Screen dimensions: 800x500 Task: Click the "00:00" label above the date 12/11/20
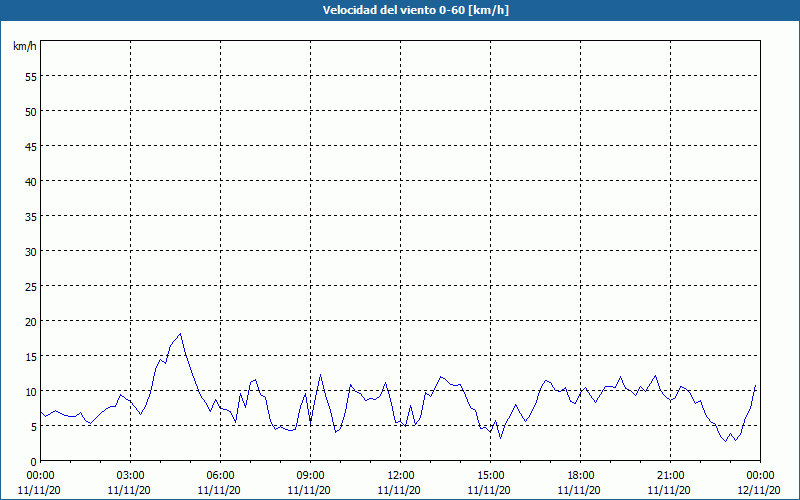(x=760, y=476)
